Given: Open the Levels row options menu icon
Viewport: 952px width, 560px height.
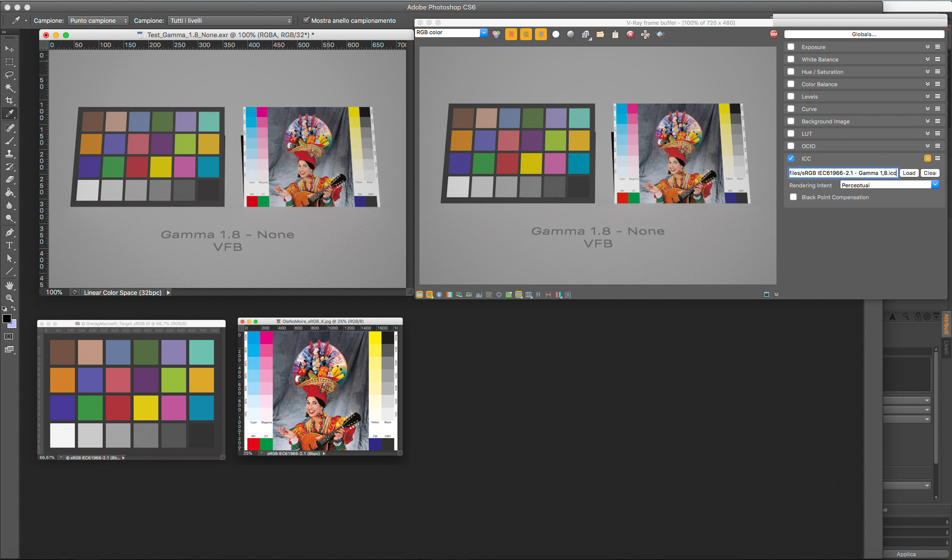Looking at the screenshot, I should pyautogui.click(x=938, y=96).
